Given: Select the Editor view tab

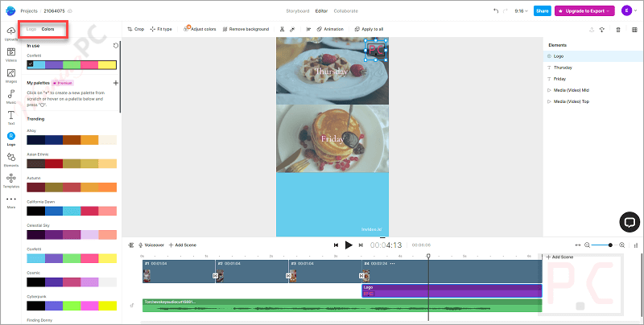Looking at the screenshot, I should pos(321,11).
